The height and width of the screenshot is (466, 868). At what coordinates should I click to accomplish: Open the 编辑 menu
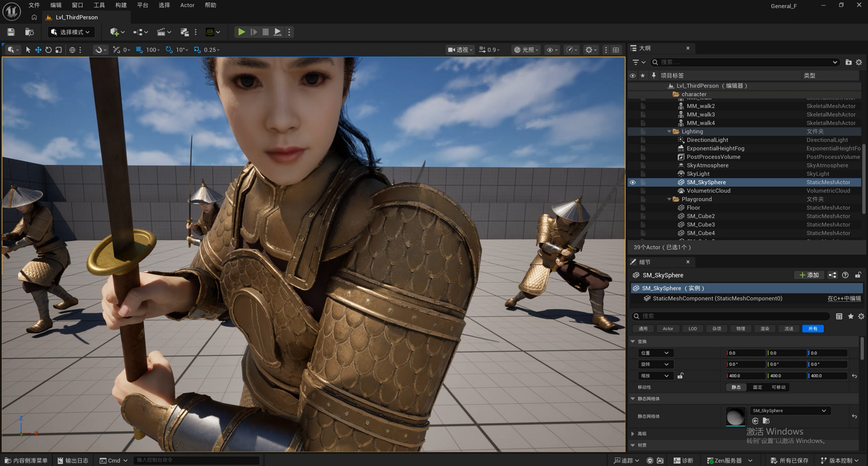coord(56,5)
